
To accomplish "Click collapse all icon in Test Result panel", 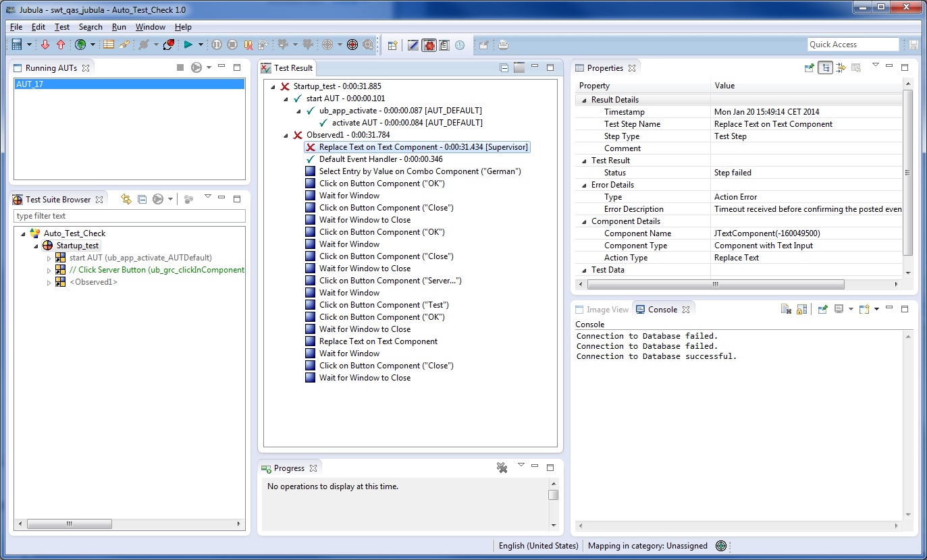I will (x=504, y=67).
